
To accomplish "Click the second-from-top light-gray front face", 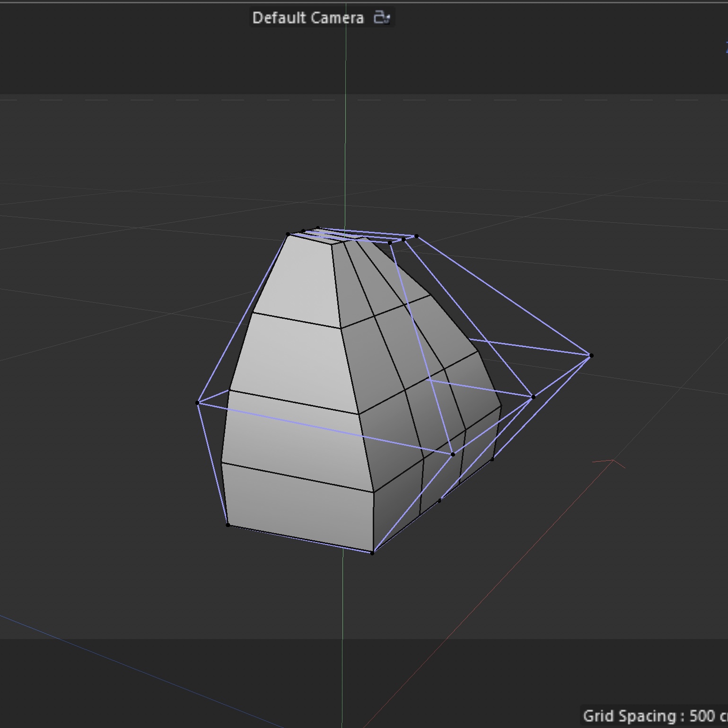I will (x=293, y=360).
